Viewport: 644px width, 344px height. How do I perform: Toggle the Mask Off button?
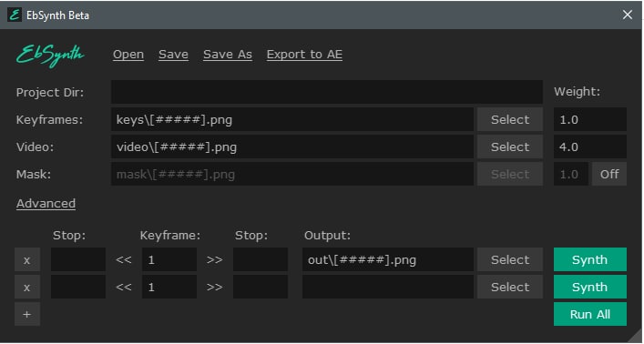(609, 174)
